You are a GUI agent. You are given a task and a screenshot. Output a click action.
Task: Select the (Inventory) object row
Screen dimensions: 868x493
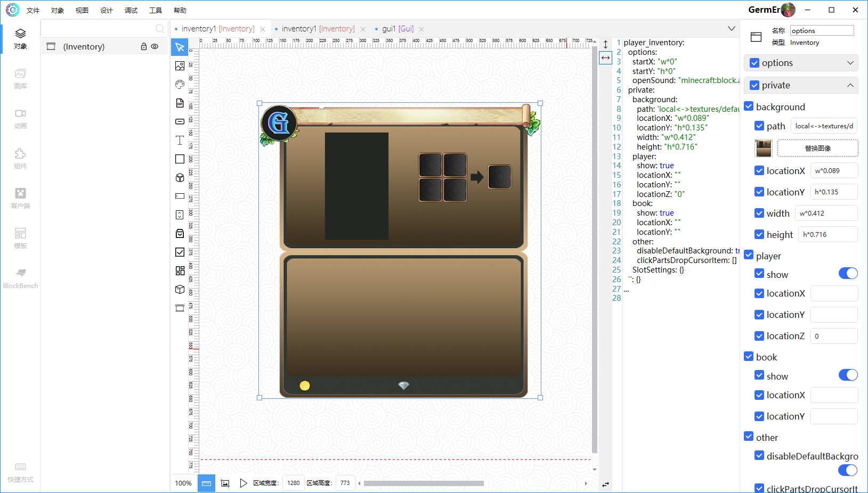(105, 47)
